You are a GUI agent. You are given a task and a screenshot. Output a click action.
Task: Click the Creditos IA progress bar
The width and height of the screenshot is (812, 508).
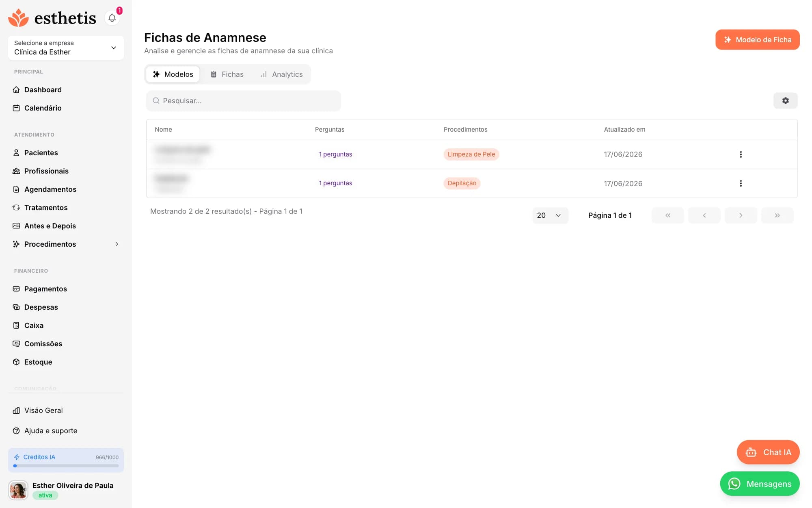click(x=66, y=466)
